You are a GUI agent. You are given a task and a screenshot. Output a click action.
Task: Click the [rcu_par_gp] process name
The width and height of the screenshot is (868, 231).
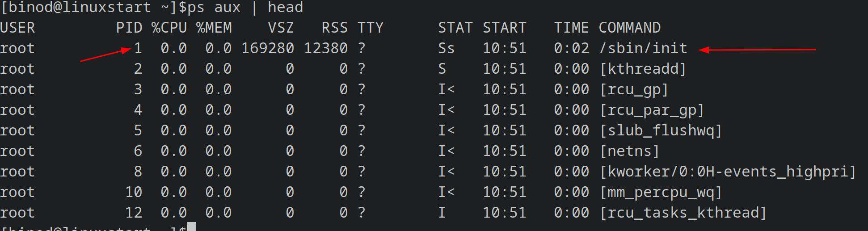(x=652, y=110)
